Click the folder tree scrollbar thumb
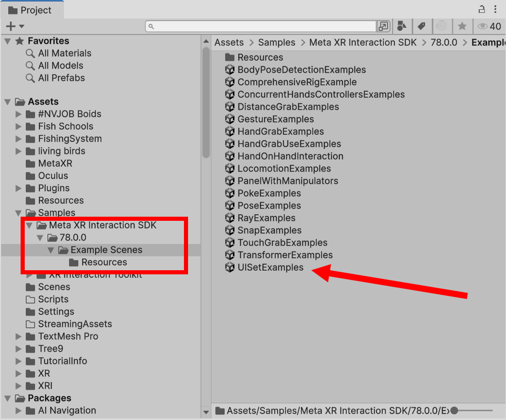This screenshot has height=420, width=506. coord(206,102)
